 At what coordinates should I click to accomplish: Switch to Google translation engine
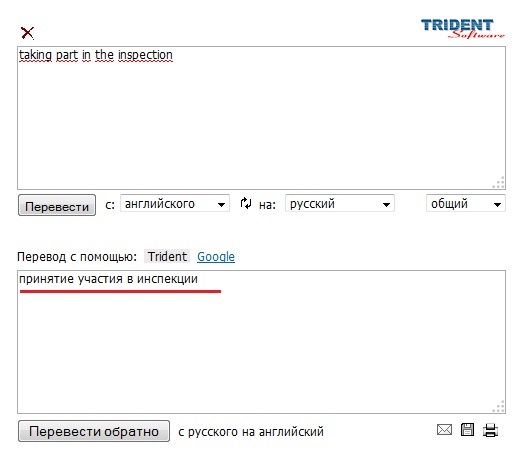216,257
